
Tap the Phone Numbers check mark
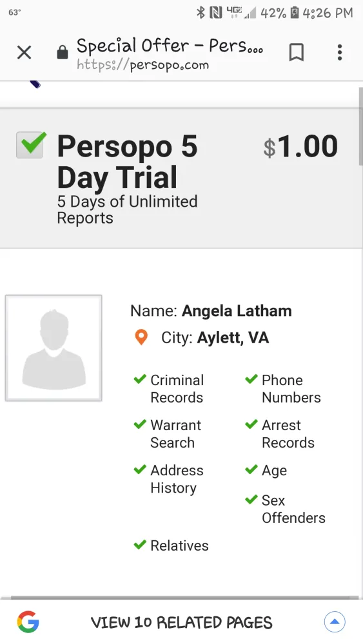coord(251,379)
